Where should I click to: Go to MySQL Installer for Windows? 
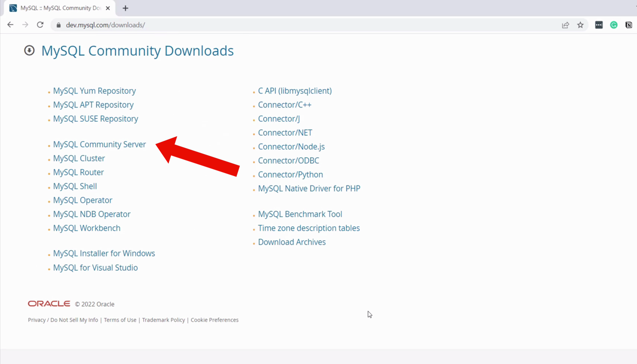point(104,253)
